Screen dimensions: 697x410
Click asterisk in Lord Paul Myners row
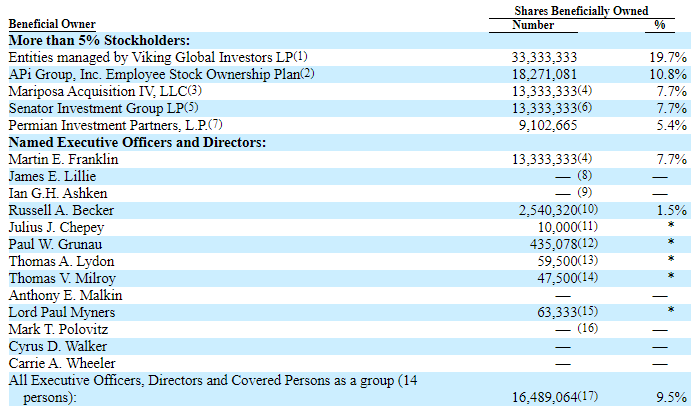point(671,310)
